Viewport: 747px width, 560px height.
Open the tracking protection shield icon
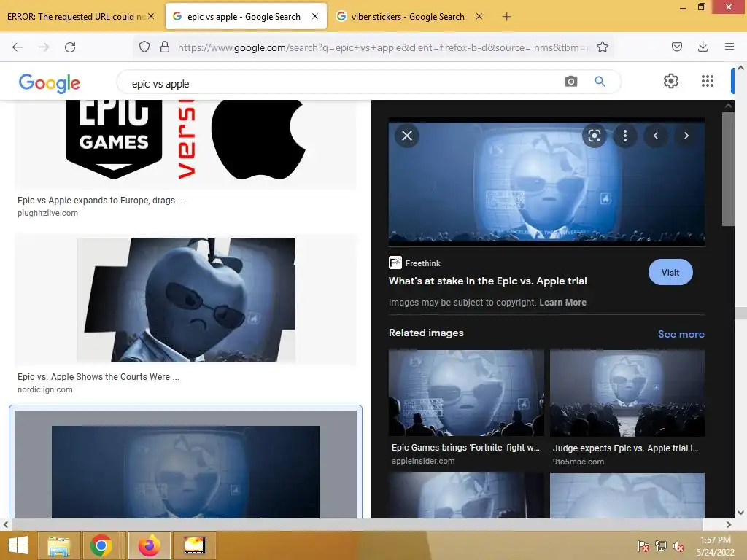tap(144, 47)
